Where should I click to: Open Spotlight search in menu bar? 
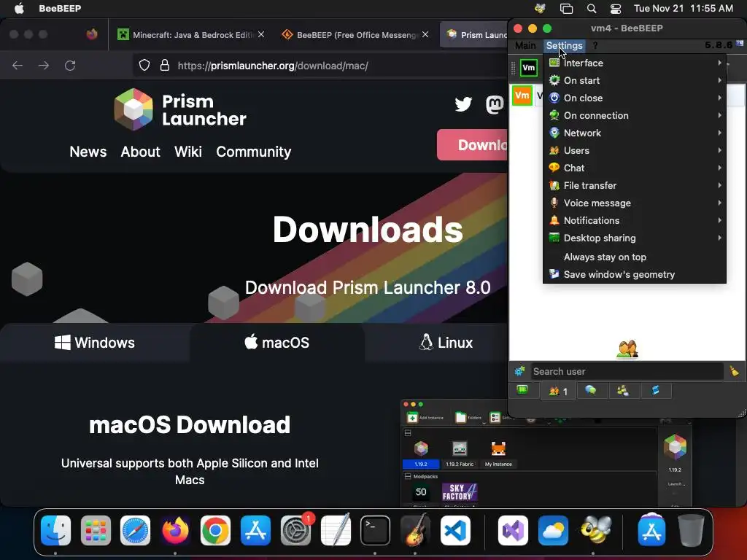[x=591, y=9]
